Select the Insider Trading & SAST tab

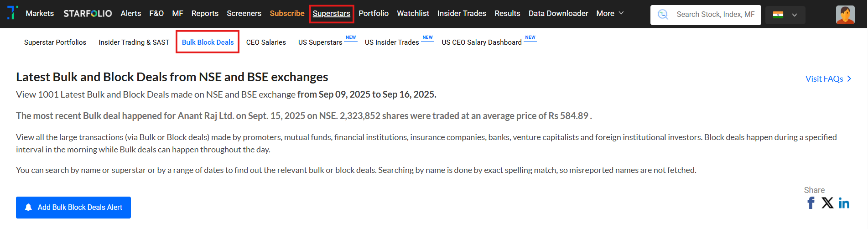point(134,42)
